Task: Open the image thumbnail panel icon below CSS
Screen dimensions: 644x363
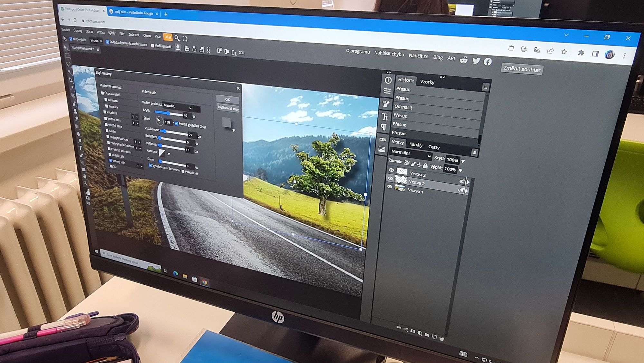Action: [382, 149]
